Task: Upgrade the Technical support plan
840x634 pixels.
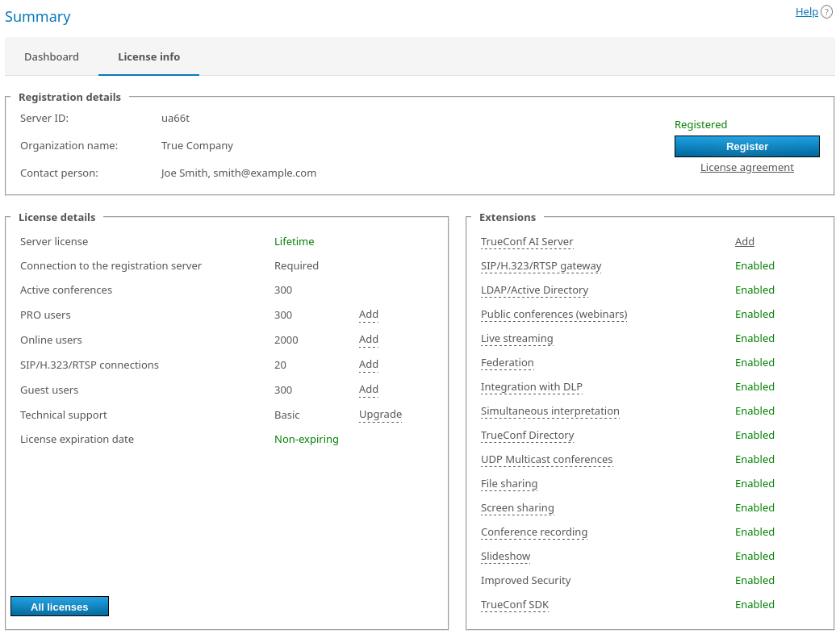Action: [x=380, y=415]
